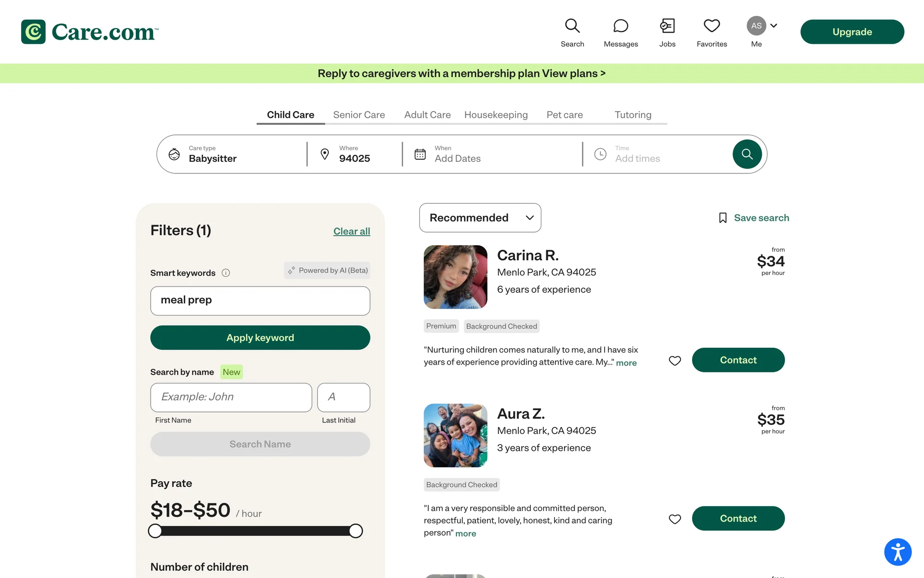Expand the Recommended sort dropdown
924x578 pixels.
[480, 218]
